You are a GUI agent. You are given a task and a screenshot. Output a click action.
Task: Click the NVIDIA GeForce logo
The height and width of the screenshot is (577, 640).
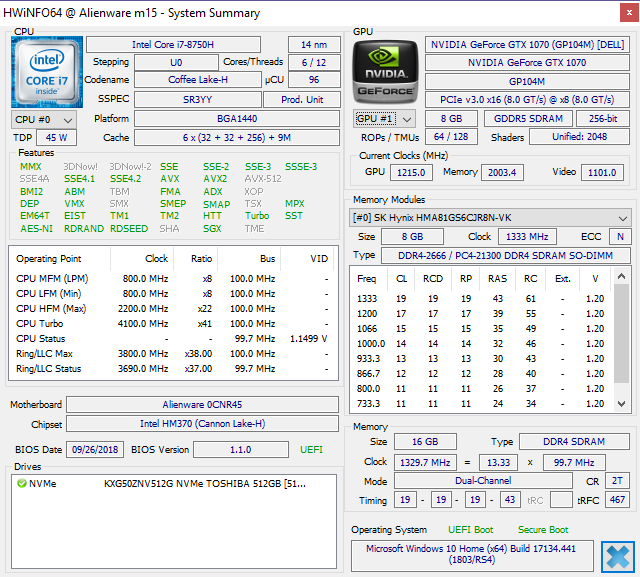click(x=385, y=72)
